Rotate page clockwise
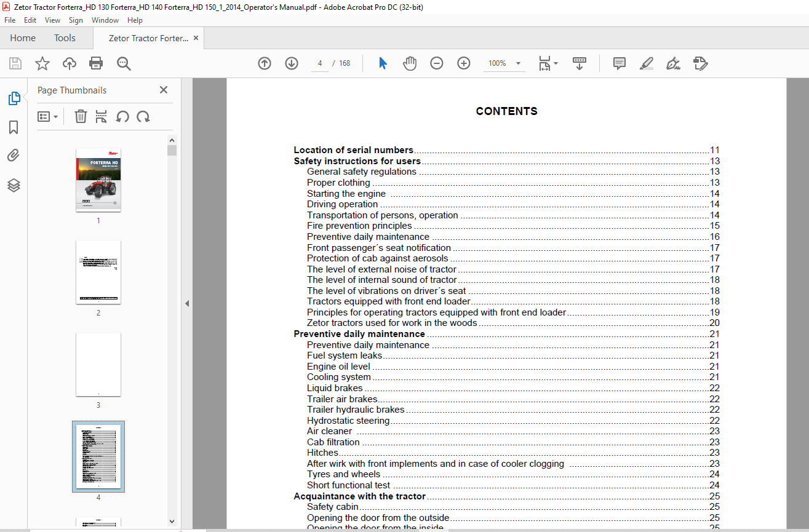The width and height of the screenshot is (809, 532). pos(143,116)
